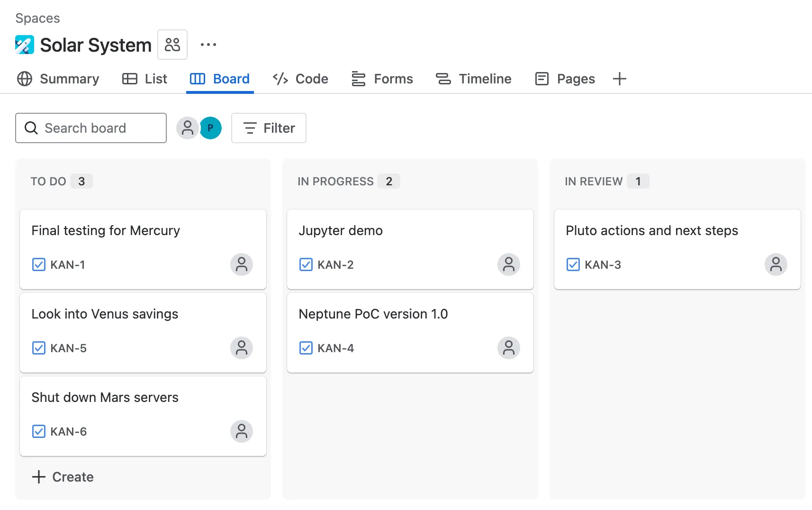Switch to the Timeline tab
This screenshot has height=510, width=812.
(474, 79)
